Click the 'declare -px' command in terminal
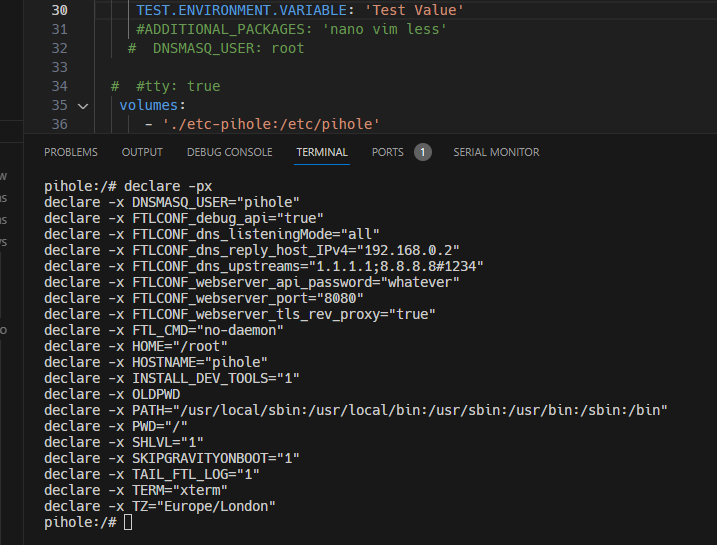The width and height of the screenshot is (717, 545). [168, 186]
